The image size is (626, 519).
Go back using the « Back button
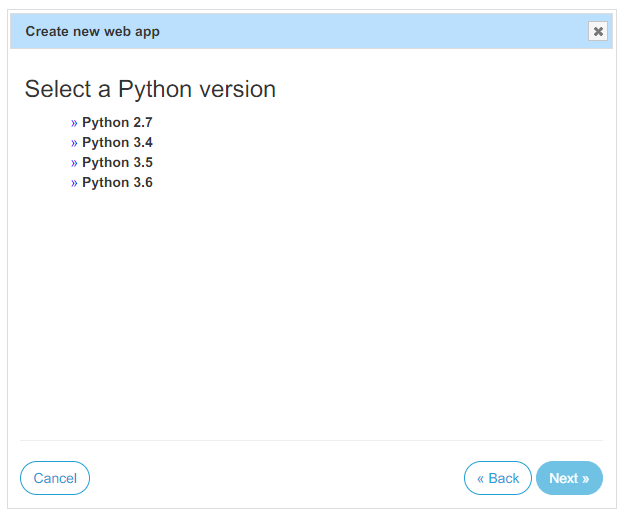pos(498,478)
